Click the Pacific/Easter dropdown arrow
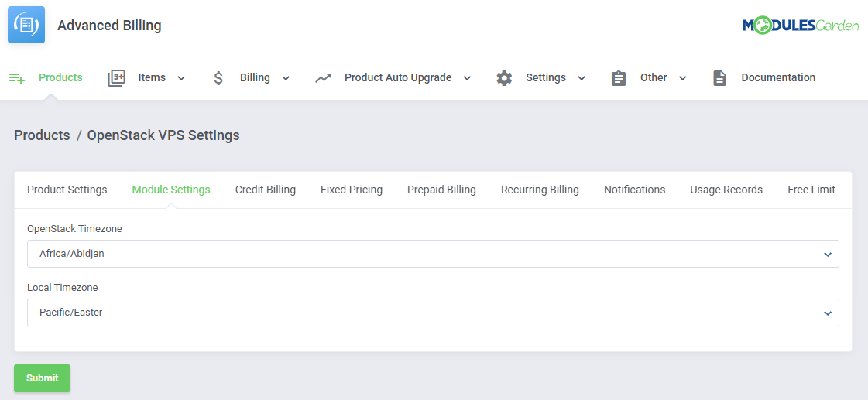Image resolution: width=868 pixels, height=400 pixels. (828, 313)
